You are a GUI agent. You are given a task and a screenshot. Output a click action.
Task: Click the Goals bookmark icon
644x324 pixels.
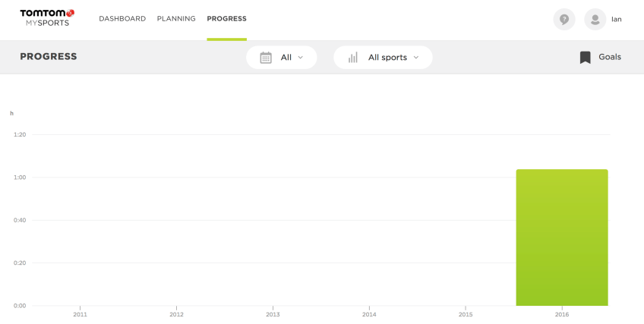click(x=586, y=58)
